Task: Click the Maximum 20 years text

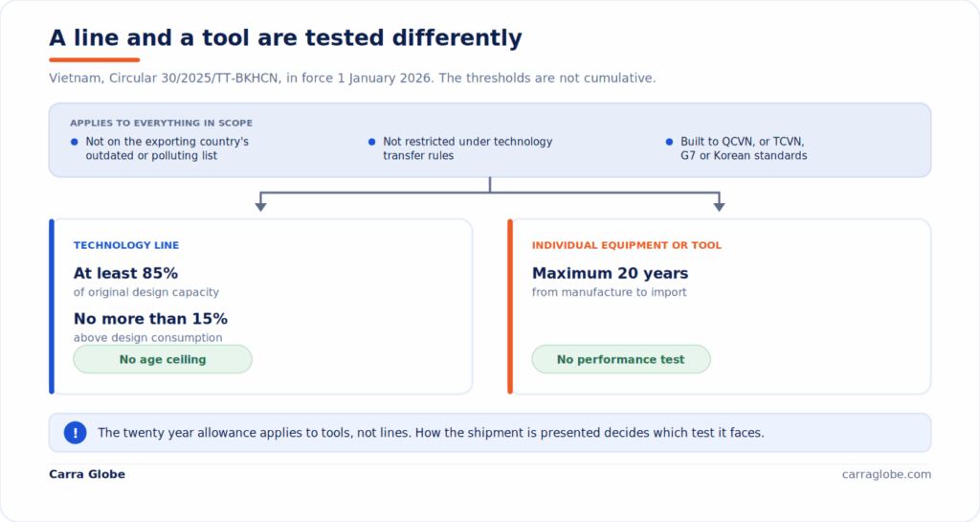Action: coord(610,273)
